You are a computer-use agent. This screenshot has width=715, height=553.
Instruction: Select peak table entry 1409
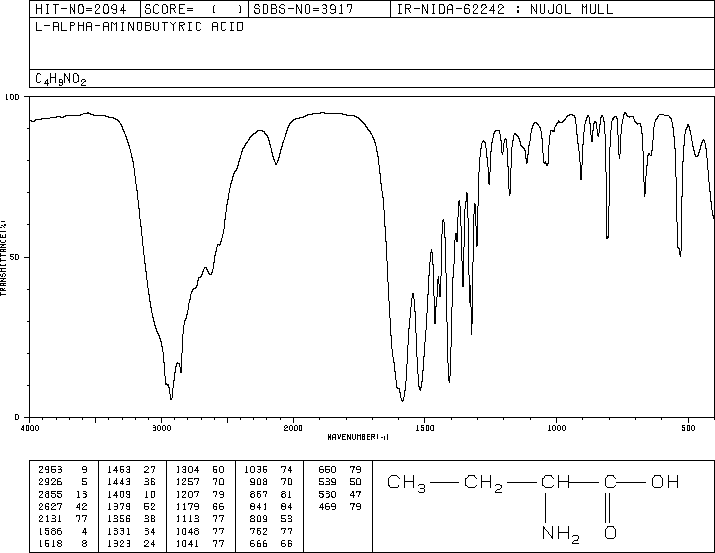[119, 494]
